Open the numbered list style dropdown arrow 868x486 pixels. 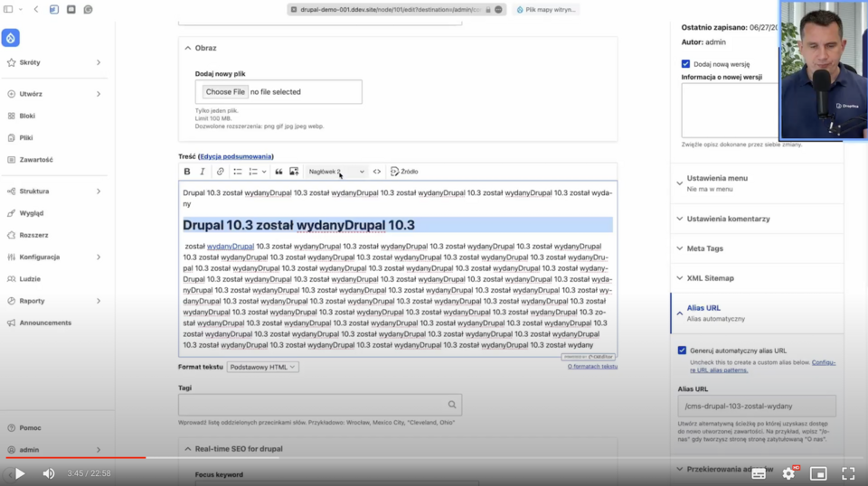pyautogui.click(x=264, y=172)
